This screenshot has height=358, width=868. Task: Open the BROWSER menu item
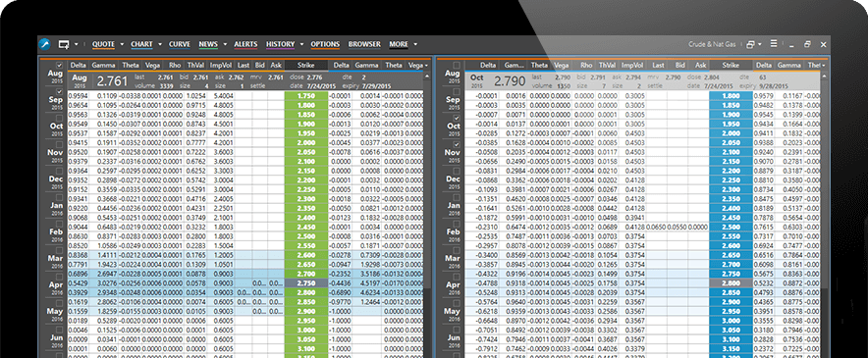tap(364, 44)
